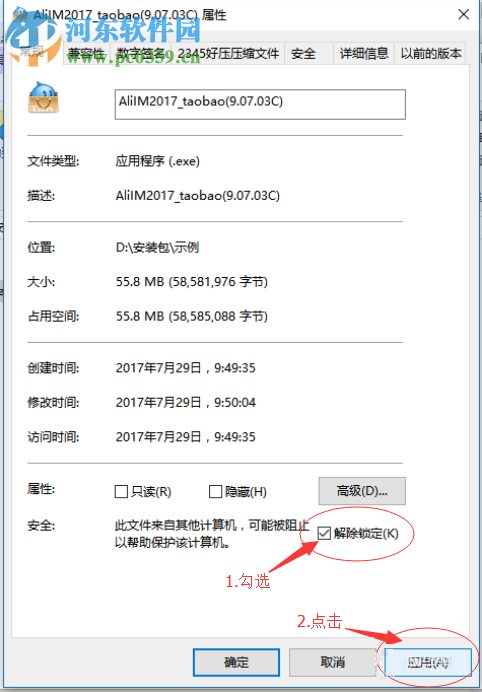
Task: Click the 此文件来自其他计算机 security notice text
Action: [x=212, y=534]
